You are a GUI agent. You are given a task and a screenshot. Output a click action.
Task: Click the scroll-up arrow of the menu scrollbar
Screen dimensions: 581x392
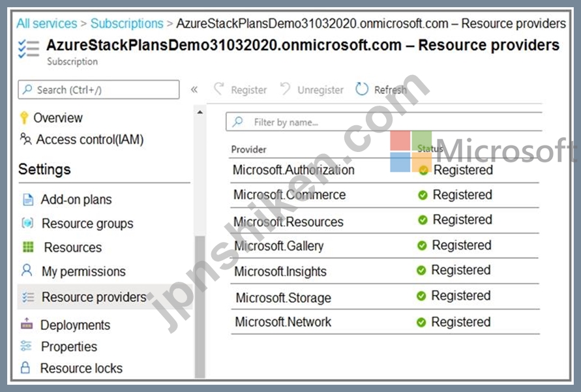click(x=200, y=112)
